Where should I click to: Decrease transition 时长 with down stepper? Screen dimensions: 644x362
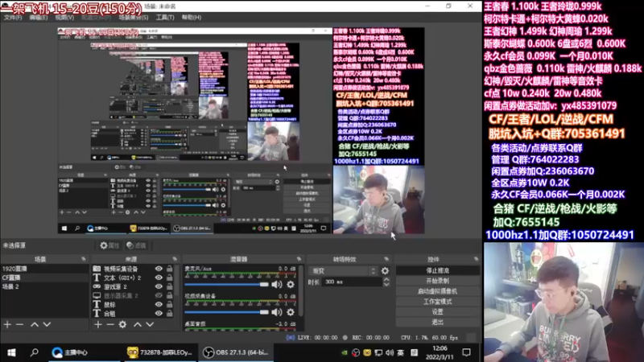(386, 285)
